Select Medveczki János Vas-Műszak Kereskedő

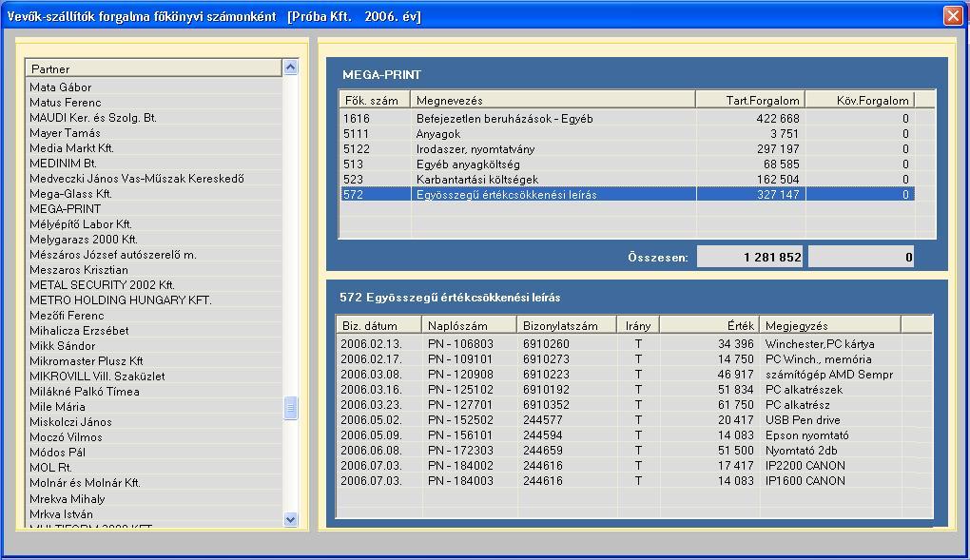153,178
